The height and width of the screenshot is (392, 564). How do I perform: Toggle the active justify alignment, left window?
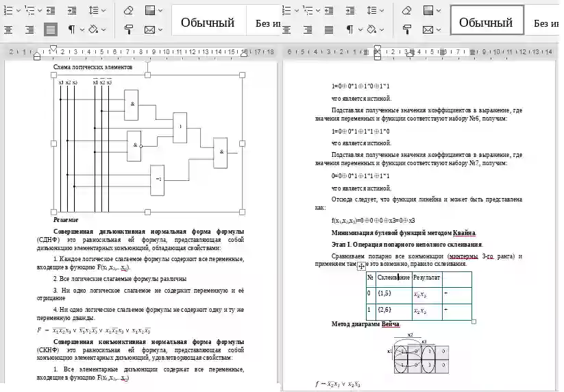coord(51,29)
